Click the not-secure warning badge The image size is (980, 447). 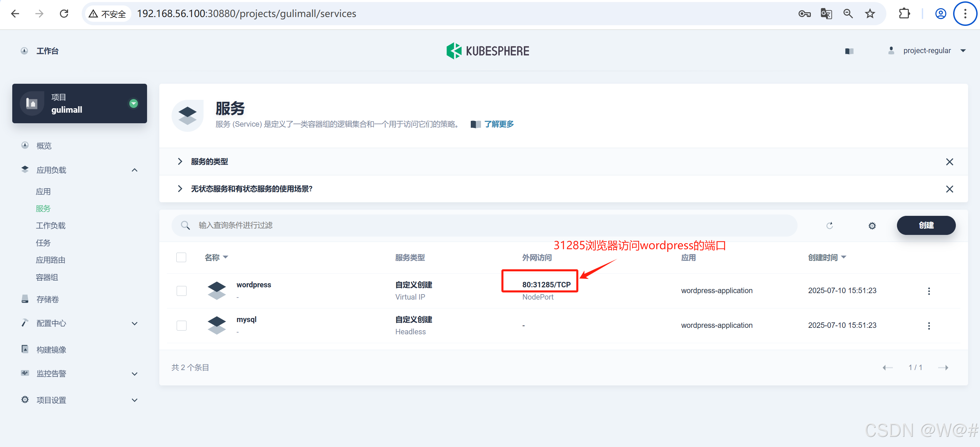(107, 14)
